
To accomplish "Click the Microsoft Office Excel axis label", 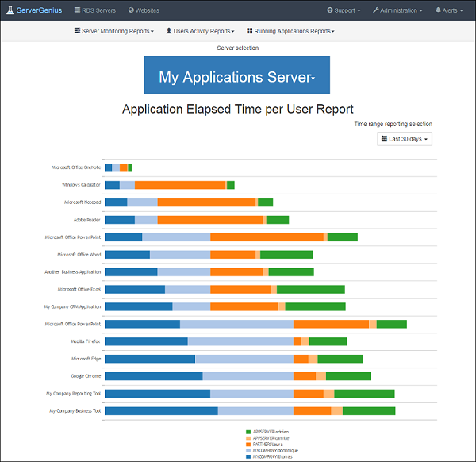I will [x=79, y=290].
